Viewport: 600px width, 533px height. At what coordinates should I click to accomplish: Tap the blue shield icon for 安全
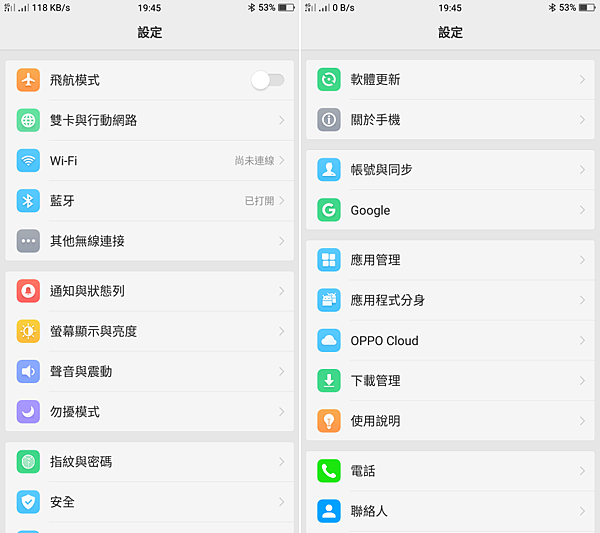28,502
